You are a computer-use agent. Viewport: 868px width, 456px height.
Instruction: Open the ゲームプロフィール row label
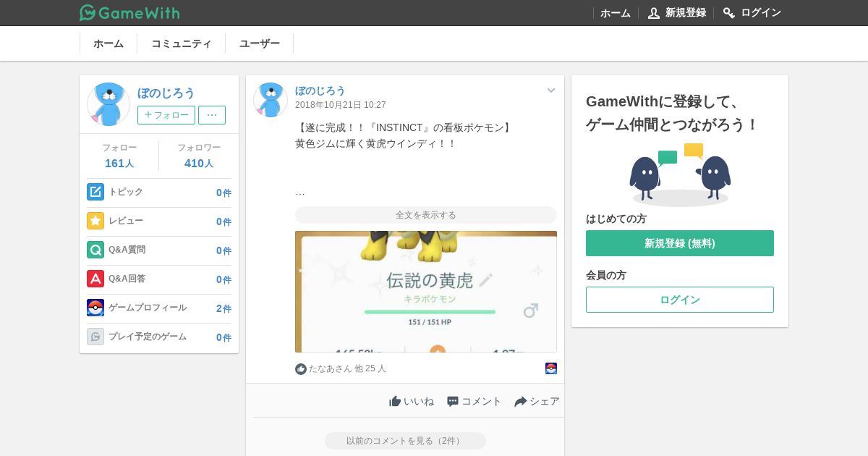click(148, 308)
